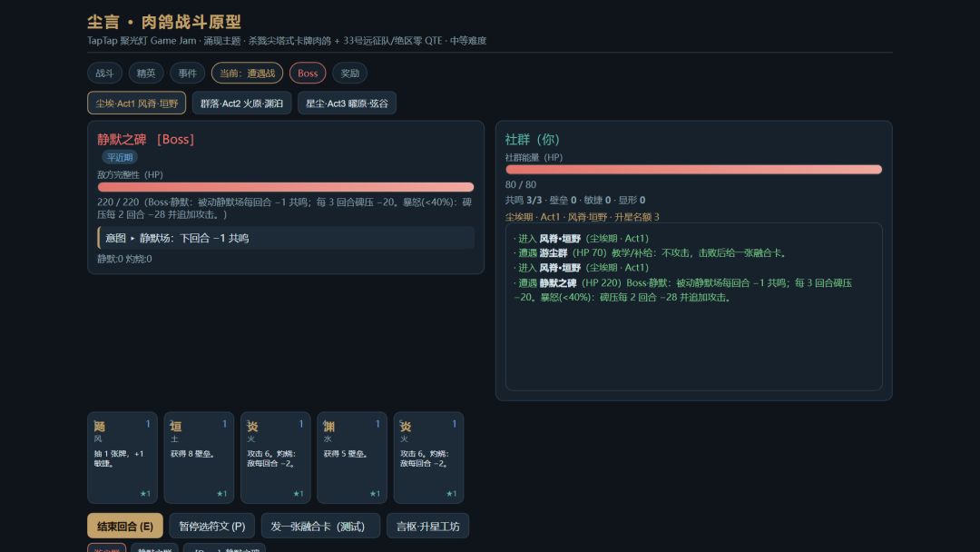This screenshot has width=980, height=552.
Task: Click the 平近期 status badge
Action: click(120, 157)
